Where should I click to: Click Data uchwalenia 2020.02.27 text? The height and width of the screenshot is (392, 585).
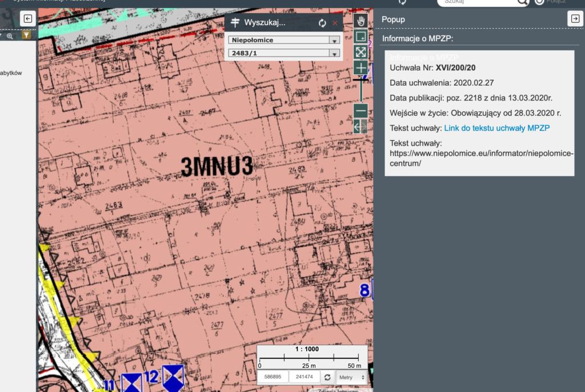pos(442,83)
